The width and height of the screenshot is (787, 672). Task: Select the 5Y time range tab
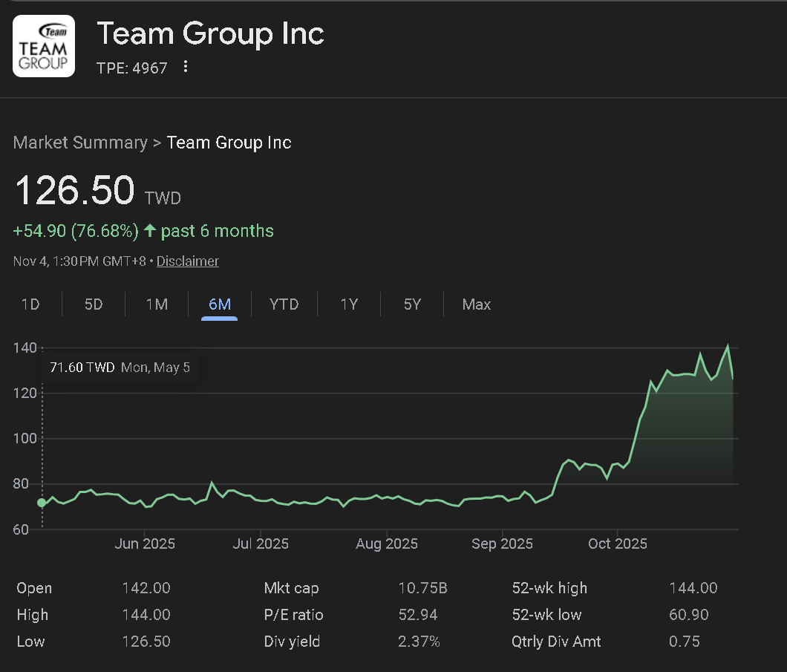click(412, 304)
